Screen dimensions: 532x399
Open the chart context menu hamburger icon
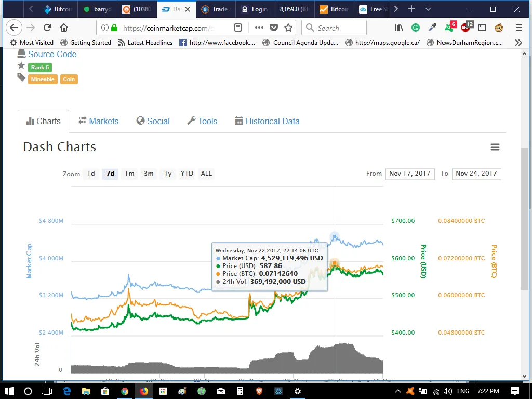495,147
